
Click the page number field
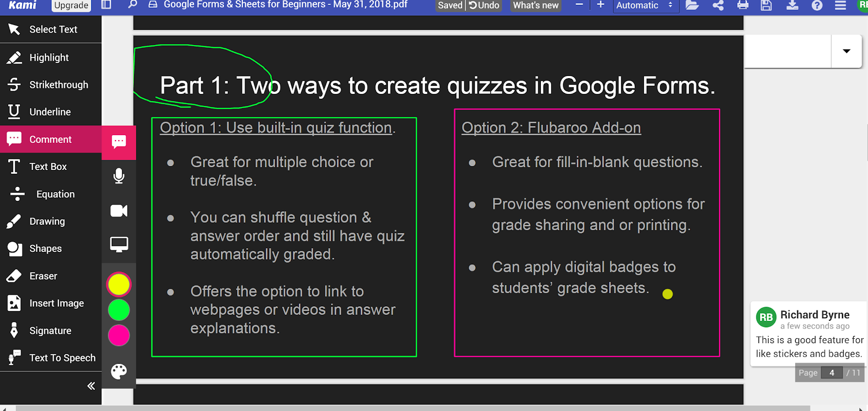(832, 372)
